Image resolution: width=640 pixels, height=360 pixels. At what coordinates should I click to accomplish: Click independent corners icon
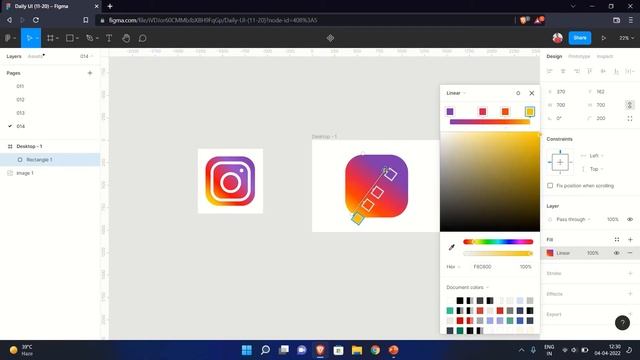(630, 118)
